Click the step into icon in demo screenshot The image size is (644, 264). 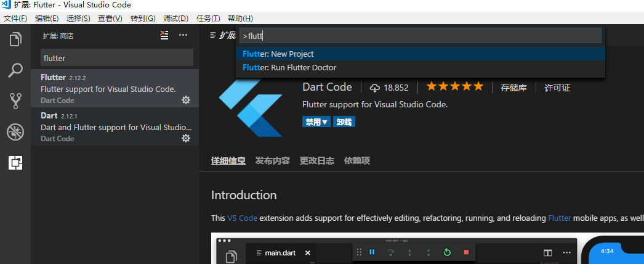pos(409,252)
